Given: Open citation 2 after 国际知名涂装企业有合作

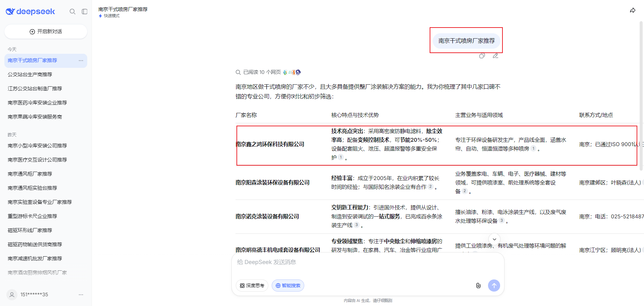Looking at the screenshot, I should (431, 186).
